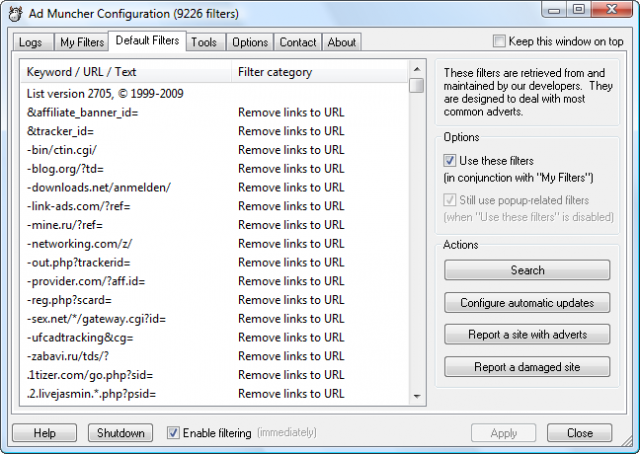This screenshot has height=454, width=640.
Task: Select the -networking.com/z/ filter
Action: 214,244
